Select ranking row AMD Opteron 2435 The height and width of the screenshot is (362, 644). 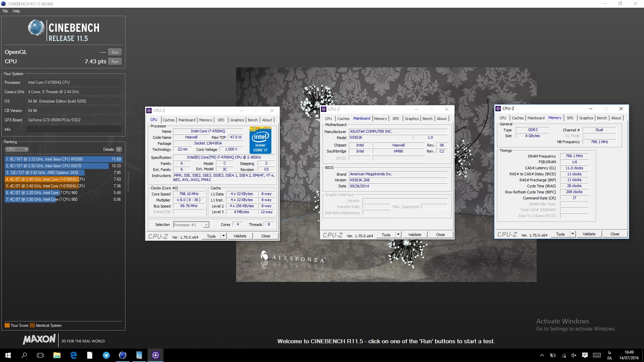63,173
